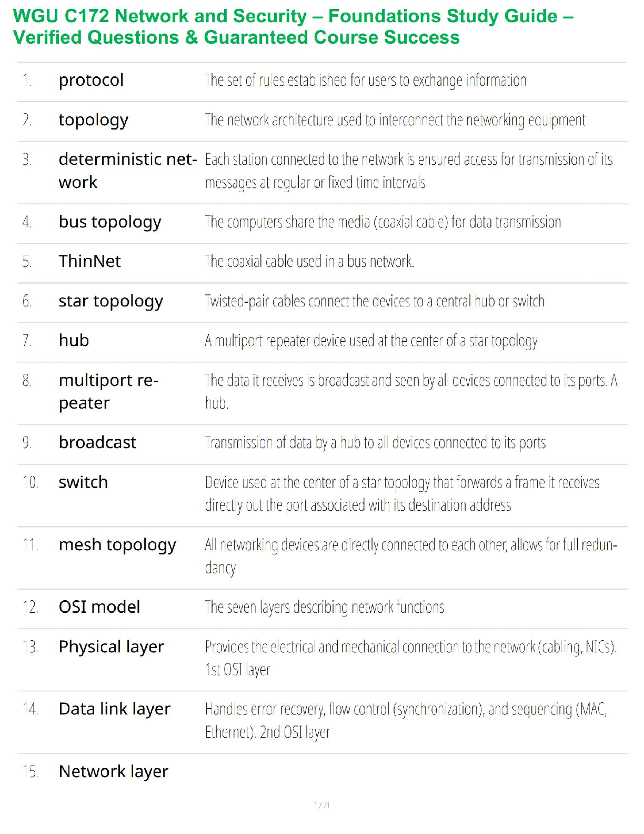Click the "Network layer" term
This screenshot has height=834, width=644.
[x=113, y=772]
